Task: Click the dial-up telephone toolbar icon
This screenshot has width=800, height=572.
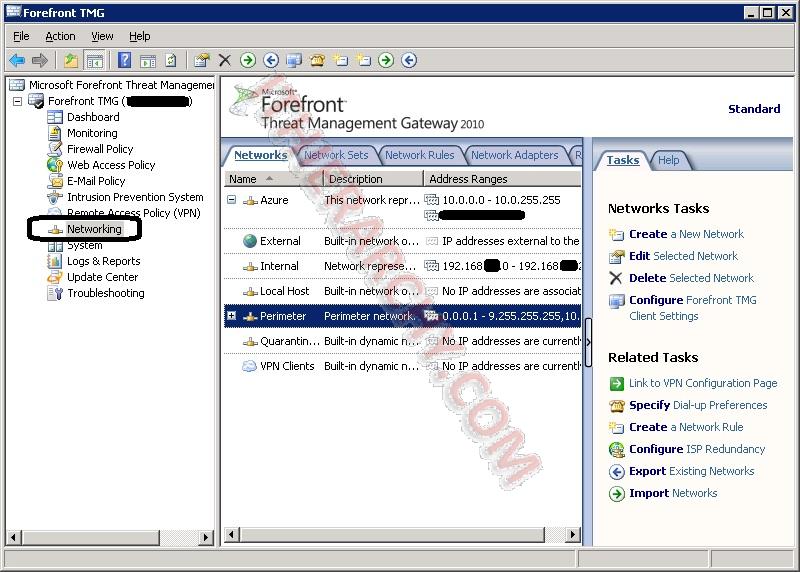Action: (x=317, y=60)
